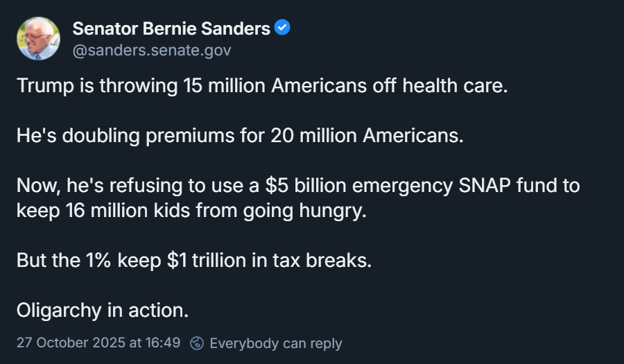Click the "Everybody can reply" label
The height and width of the screenshot is (364, 624).
[275, 343]
